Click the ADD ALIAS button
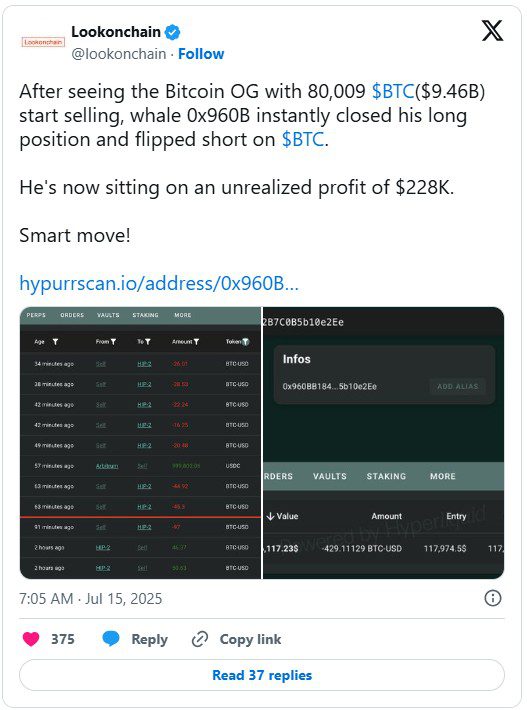Screen dimensions: 527x710 click(x=458, y=386)
